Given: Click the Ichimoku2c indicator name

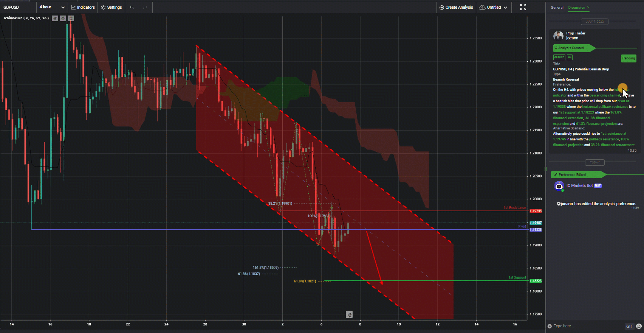Looking at the screenshot, I should [26, 18].
